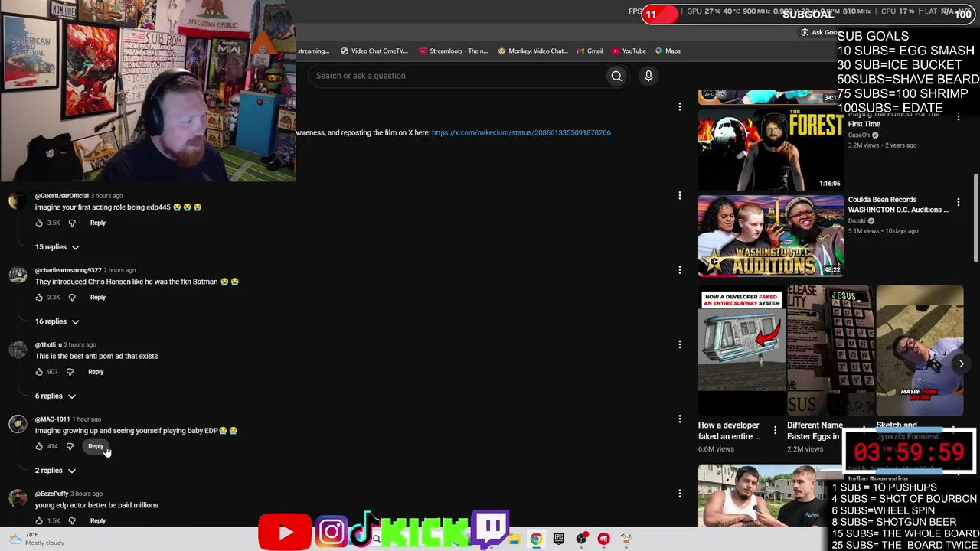The width and height of the screenshot is (980, 551).
Task: Dislike the @GuestUserOfficial comment
Action: (72, 223)
